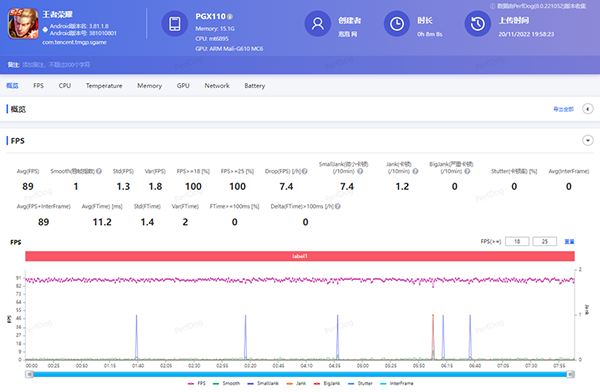Image resolution: width=600 pixels, height=392 pixels.
Task: Click the export all link
Action: [563, 109]
